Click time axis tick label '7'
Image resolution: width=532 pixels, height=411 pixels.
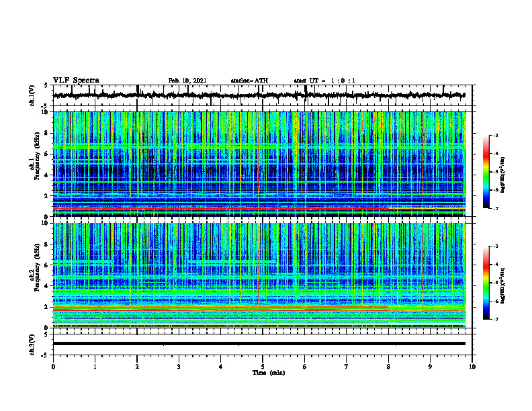347,367
